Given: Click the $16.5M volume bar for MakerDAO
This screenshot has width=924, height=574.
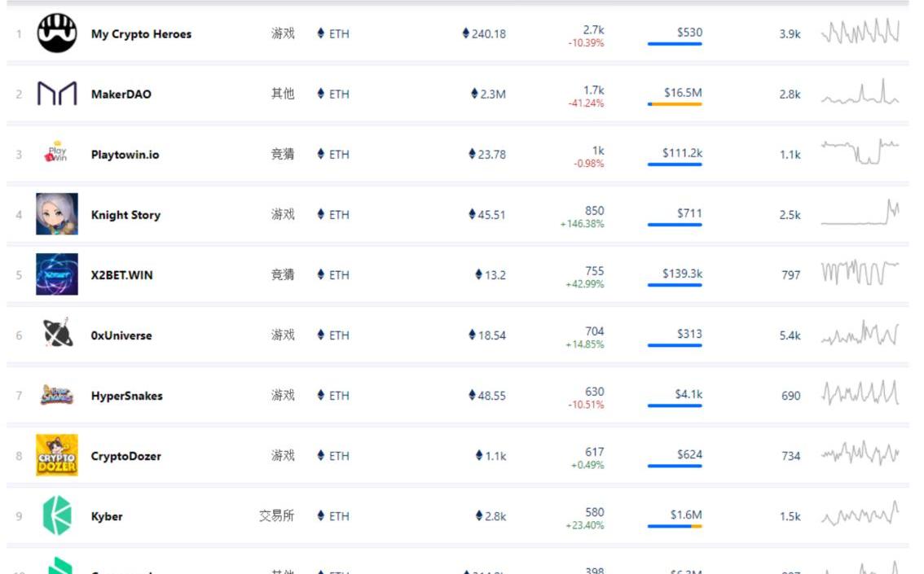Looking at the screenshot, I should [x=675, y=104].
